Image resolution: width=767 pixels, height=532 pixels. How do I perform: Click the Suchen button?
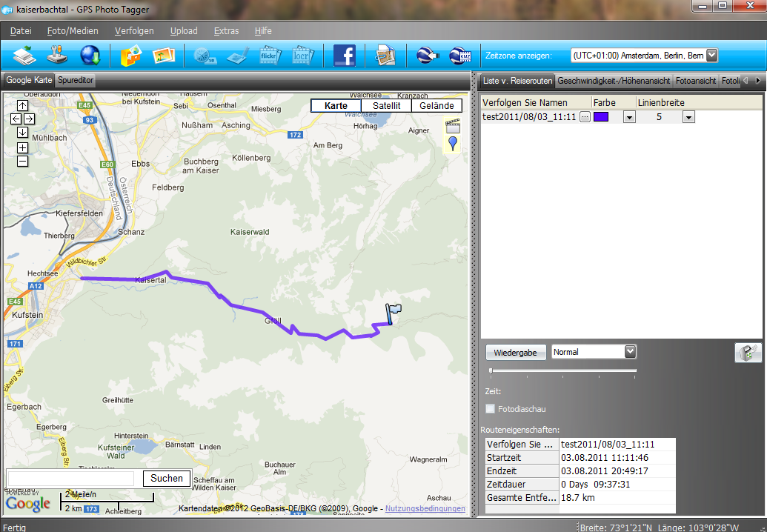167,479
